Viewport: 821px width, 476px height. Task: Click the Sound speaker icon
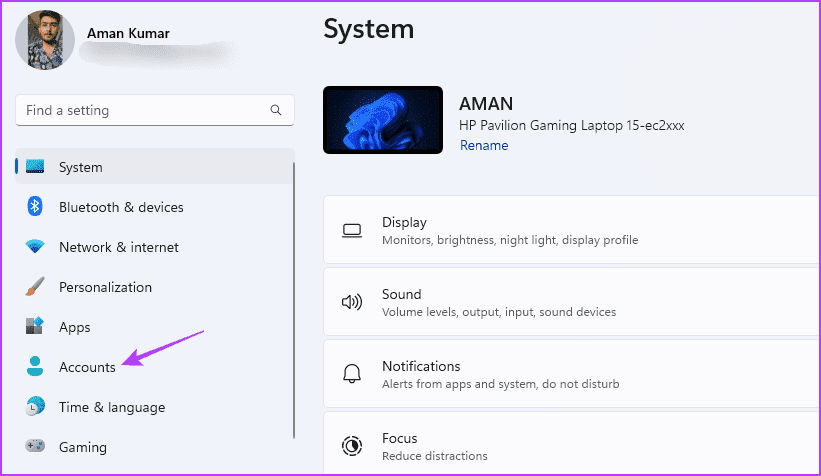point(352,302)
